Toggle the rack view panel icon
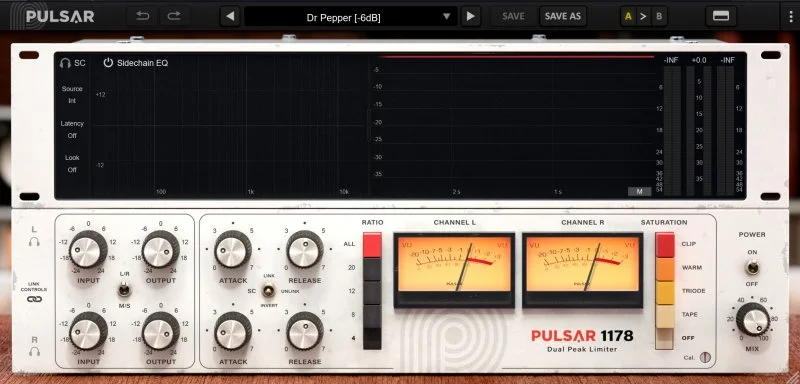Viewport: 800px width, 384px height. (x=721, y=16)
